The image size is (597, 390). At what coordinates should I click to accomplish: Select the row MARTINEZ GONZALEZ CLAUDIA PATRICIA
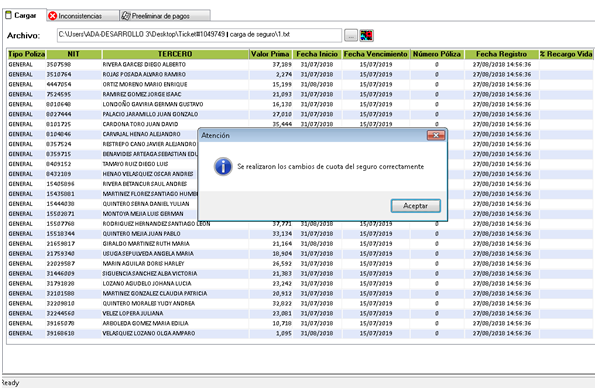pyautogui.click(x=300, y=293)
